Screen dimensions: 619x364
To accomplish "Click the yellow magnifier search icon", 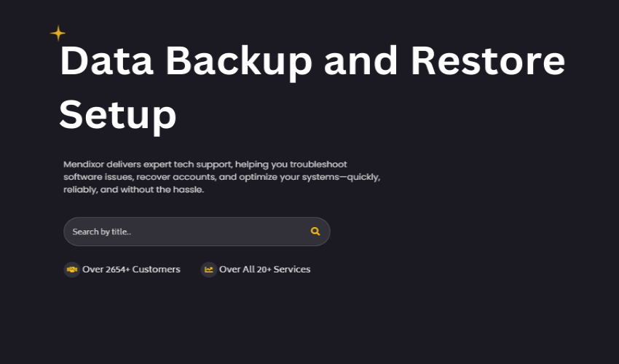I will pos(315,232).
